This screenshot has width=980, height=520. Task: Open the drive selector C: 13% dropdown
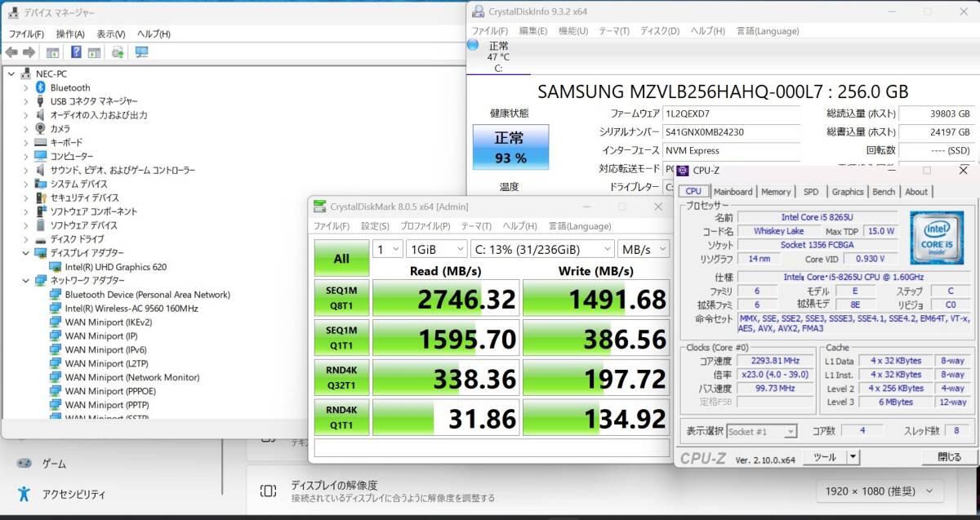pyautogui.click(x=541, y=249)
